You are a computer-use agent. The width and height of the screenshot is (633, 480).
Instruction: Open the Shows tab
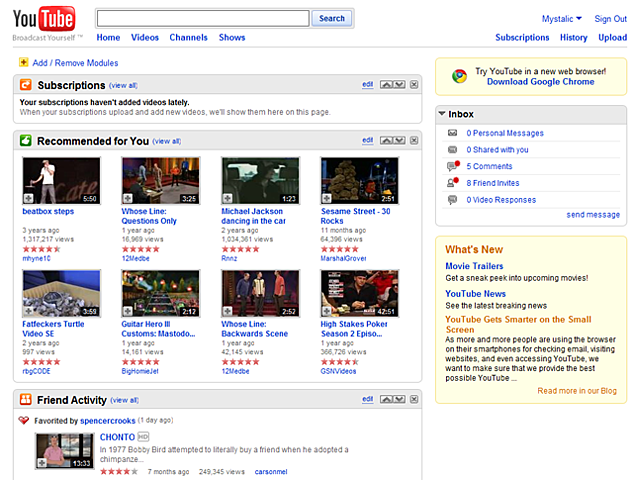pos(232,37)
